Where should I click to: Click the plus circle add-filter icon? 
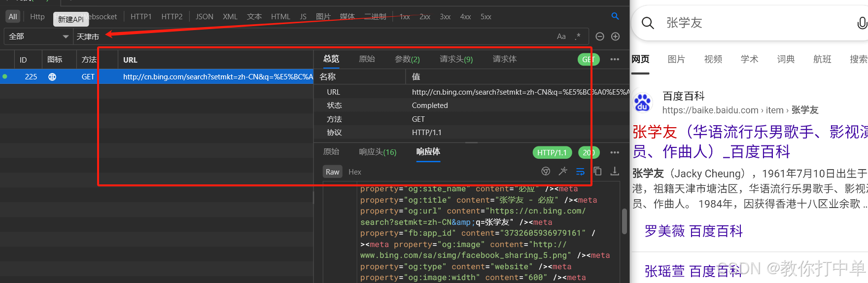tap(616, 36)
